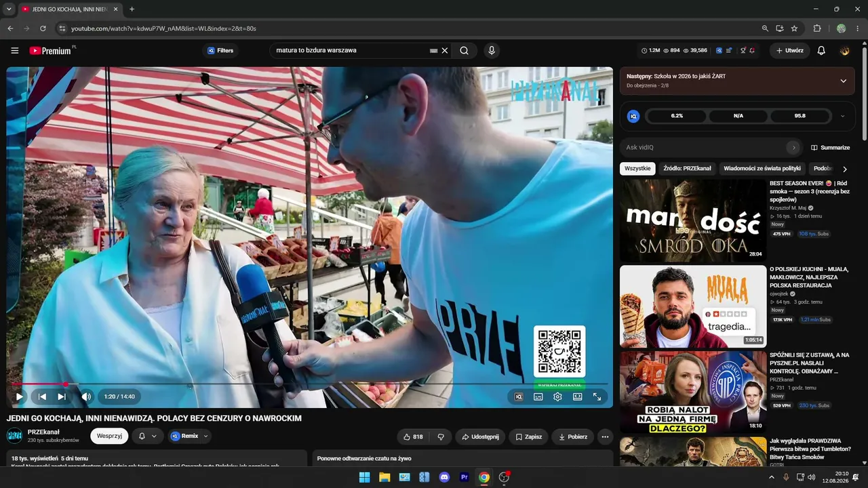This screenshot has height=488, width=868.
Task: Open the vidIQ trophy icon in the stats bar
Action: [743, 51]
